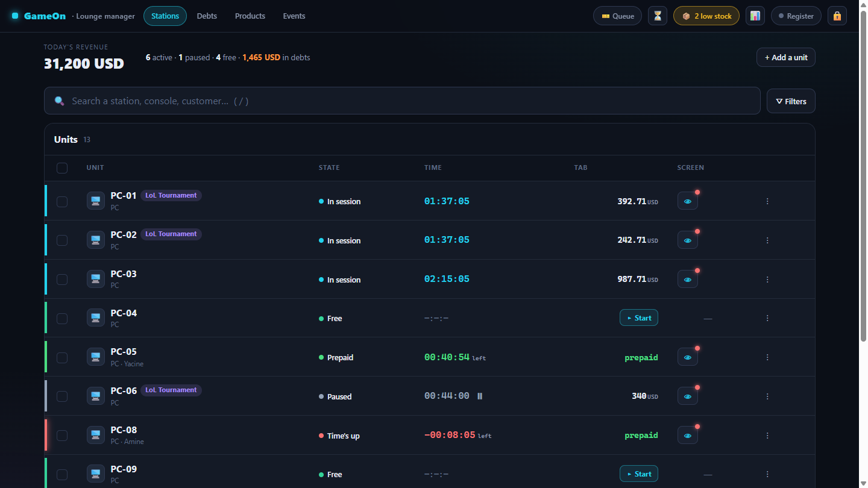Click the 987.71 USD tab amount
868x488 pixels.
(x=638, y=279)
